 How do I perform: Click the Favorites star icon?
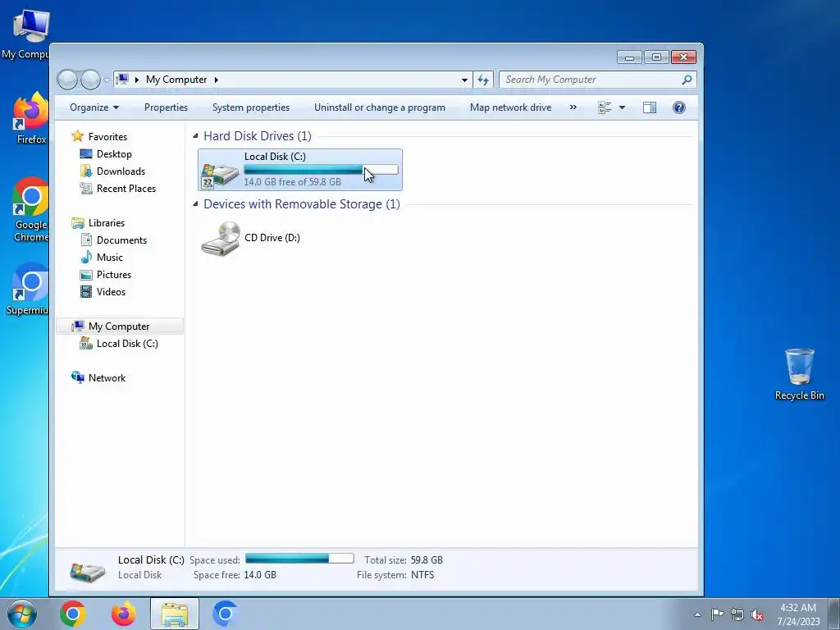point(78,136)
